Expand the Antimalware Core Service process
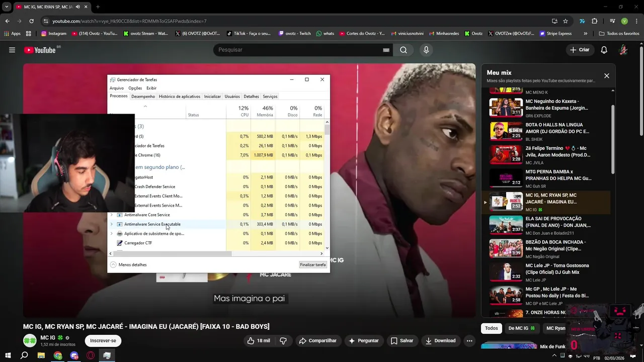644x362 pixels. (111, 215)
